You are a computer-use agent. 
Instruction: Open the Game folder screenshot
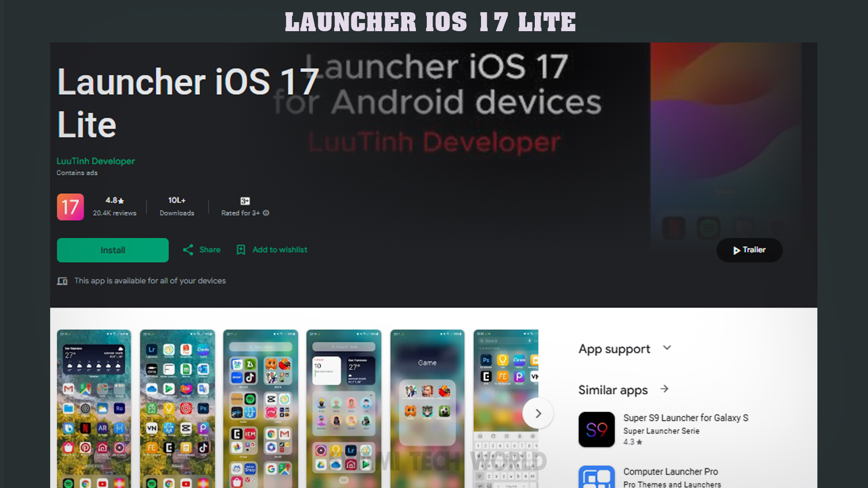point(427,408)
